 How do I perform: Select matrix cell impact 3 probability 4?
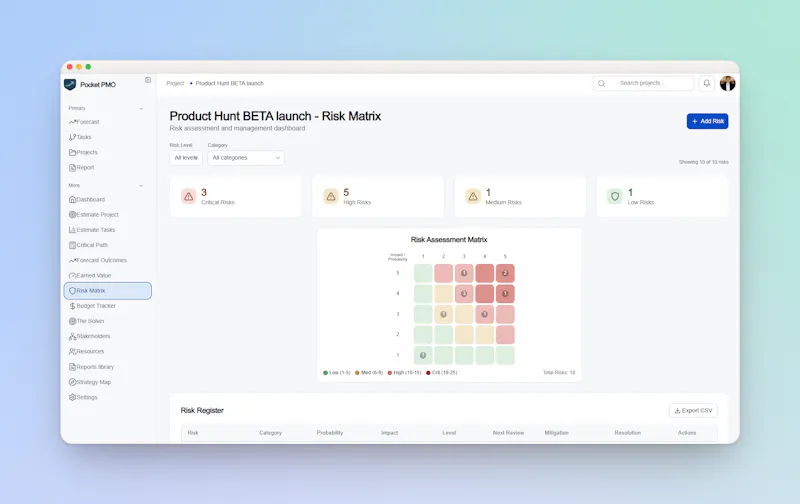[485, 314]
